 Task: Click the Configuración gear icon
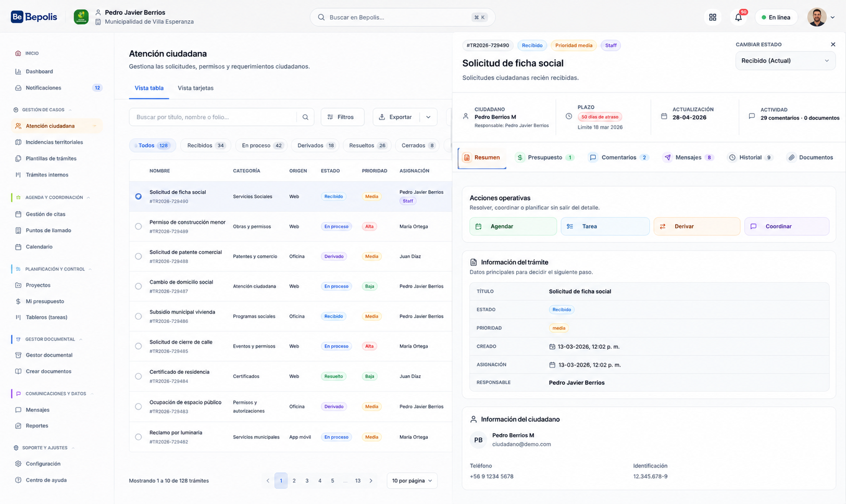(x=18, y=464)
